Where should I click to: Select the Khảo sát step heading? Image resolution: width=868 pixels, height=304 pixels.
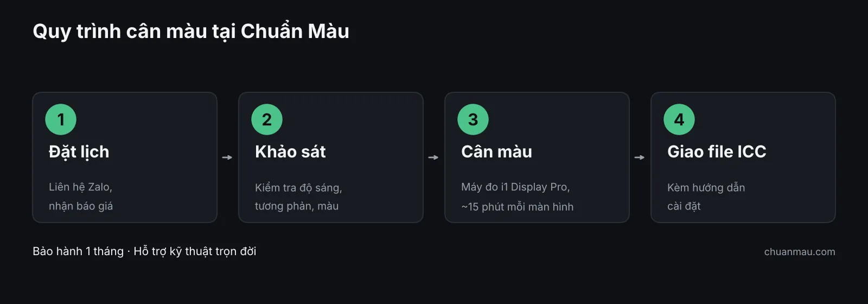(x=290, y=152)
